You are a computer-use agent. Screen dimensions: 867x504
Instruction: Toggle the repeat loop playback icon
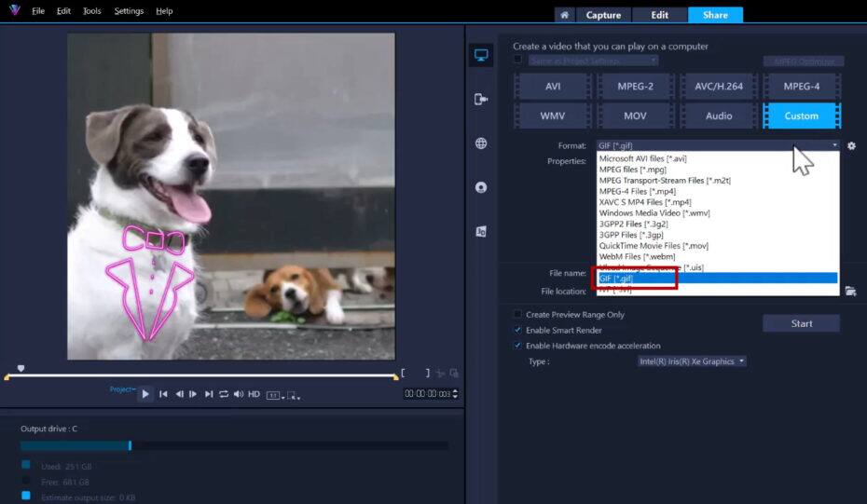pos(224,394)
